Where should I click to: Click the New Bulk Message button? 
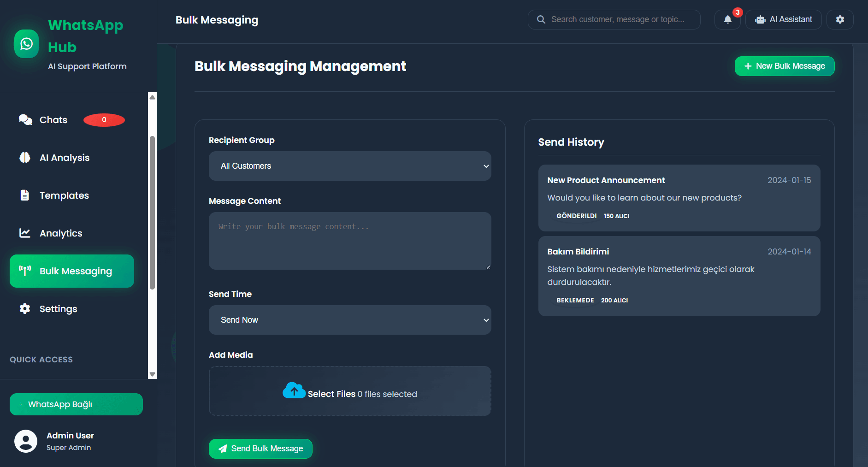click(x=784, y=66)
